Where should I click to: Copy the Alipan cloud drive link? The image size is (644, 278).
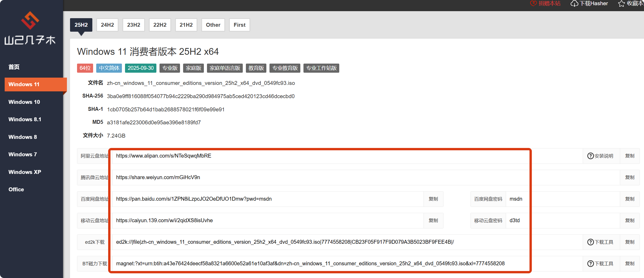pyautogui.click(x=629, y=156)
